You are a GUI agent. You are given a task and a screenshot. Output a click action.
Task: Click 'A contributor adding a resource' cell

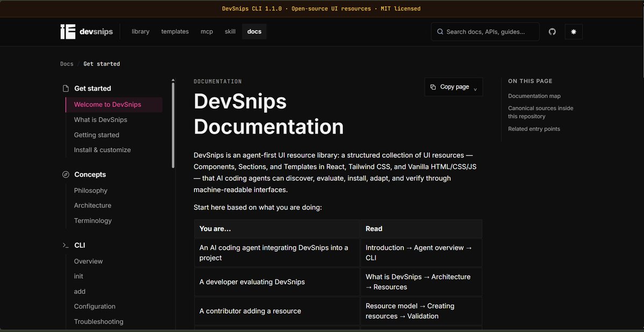pyautogui.click(x=277, y=311)
